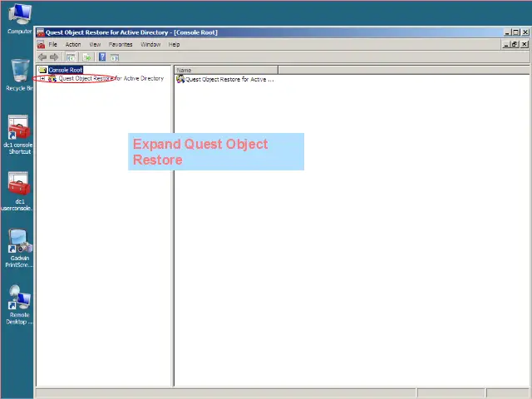
Task: Close the Quest Object Restore main window
Action: tap(525, 32)
